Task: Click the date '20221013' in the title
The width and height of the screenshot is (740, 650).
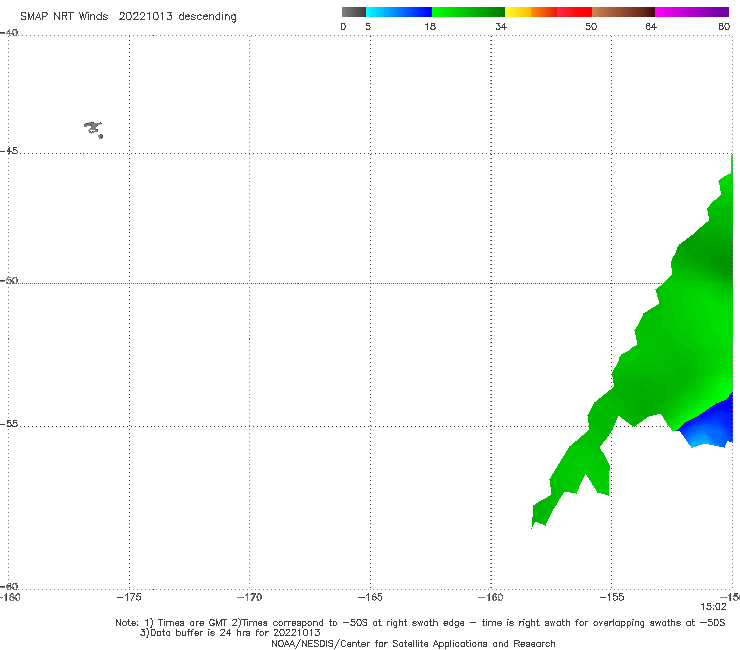Action: (145, 17)
